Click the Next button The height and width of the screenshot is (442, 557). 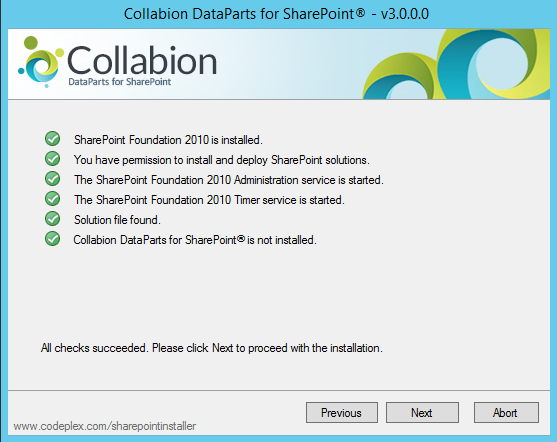click(x=422, y=413)
